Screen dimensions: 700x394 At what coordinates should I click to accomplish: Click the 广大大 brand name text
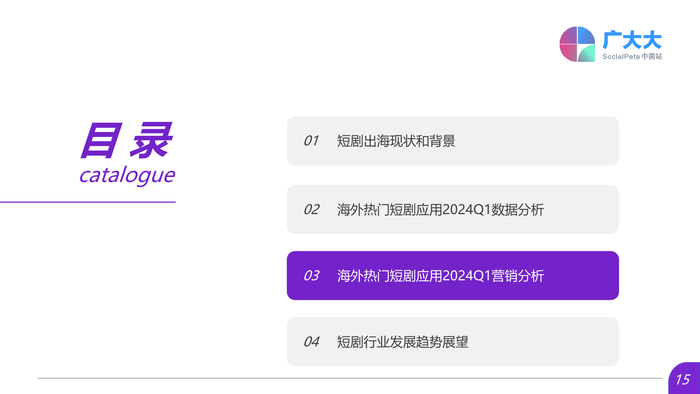pyautogui.click(x=632, y=40)
